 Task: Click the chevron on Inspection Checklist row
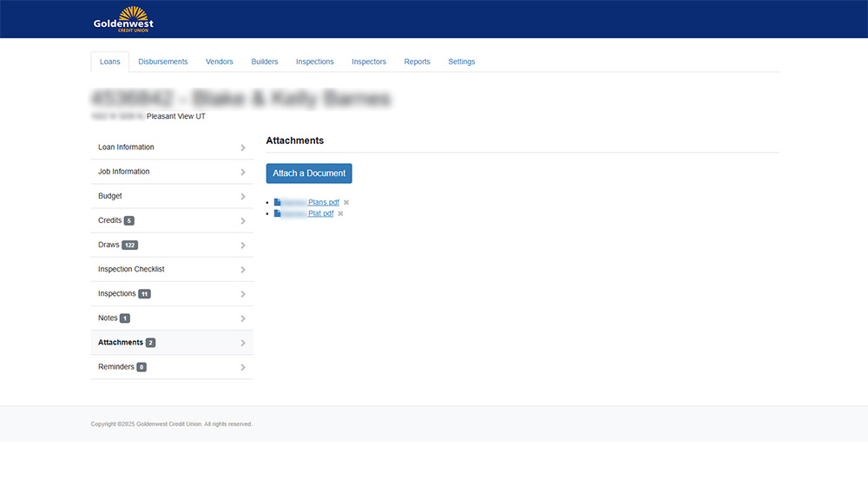coord(243,270)
